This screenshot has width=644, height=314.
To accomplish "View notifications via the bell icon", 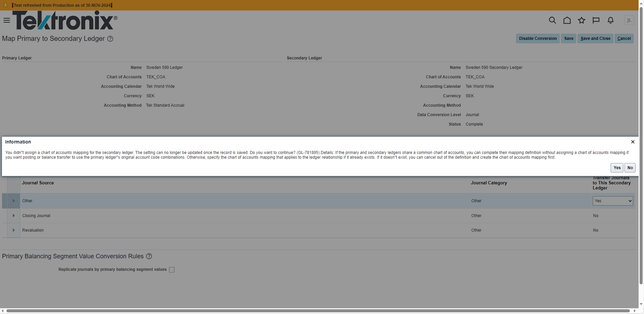I will pyautogui.click(x=610, y=20).
